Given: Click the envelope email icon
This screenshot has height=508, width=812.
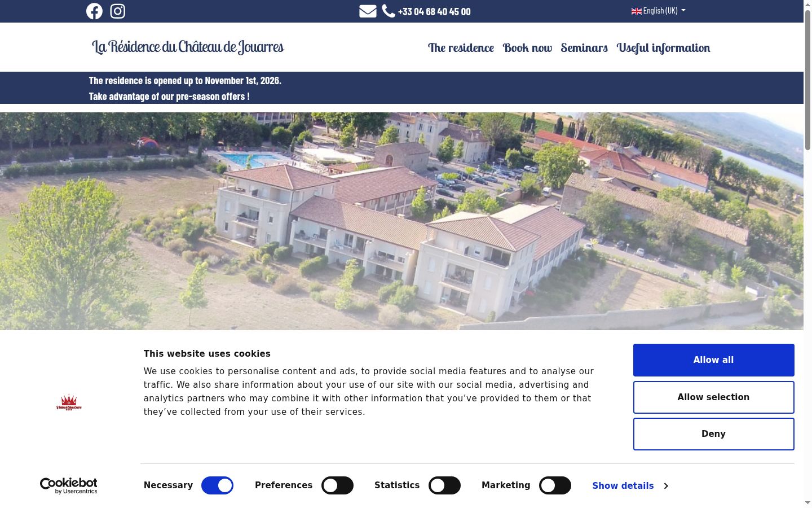Looking at the screenshot, I should 368,11.
